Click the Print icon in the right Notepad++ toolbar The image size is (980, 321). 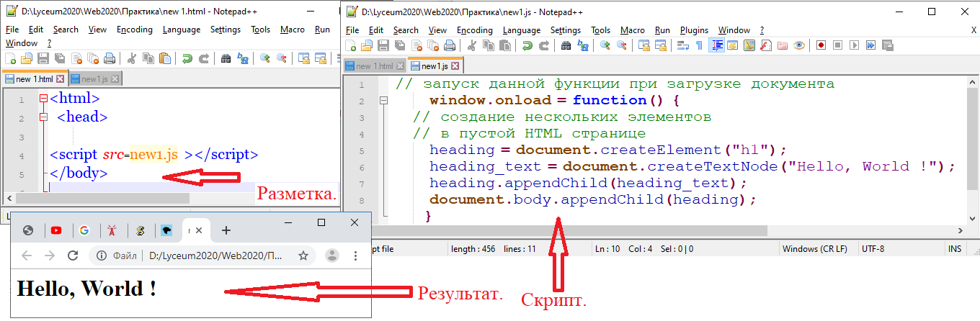(x=450, y=45)
